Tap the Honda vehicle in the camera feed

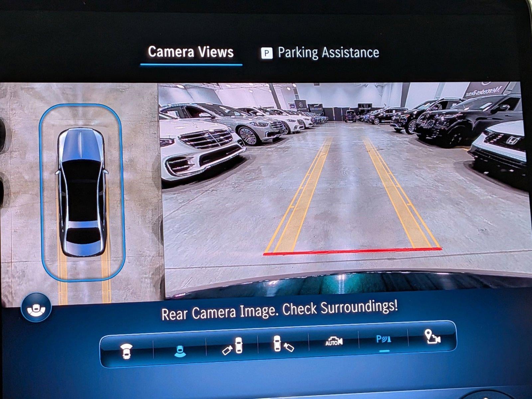coord(502,146)
